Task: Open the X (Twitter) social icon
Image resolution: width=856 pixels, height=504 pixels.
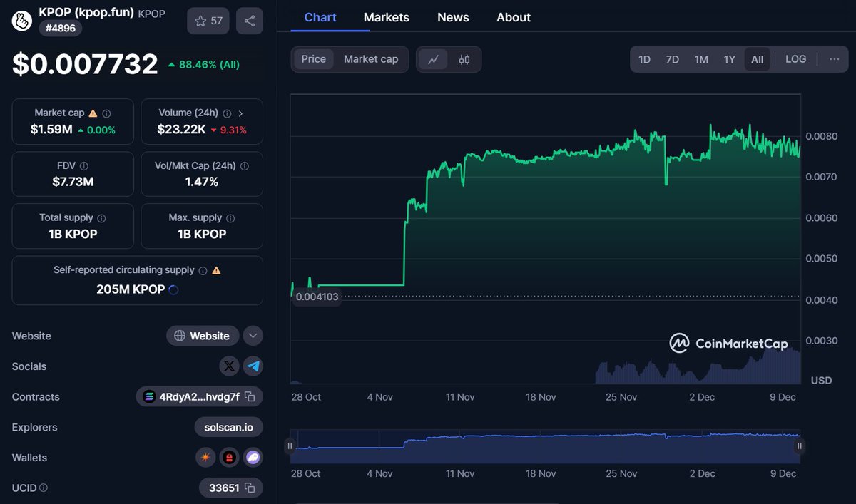Action: coord(228,366)
